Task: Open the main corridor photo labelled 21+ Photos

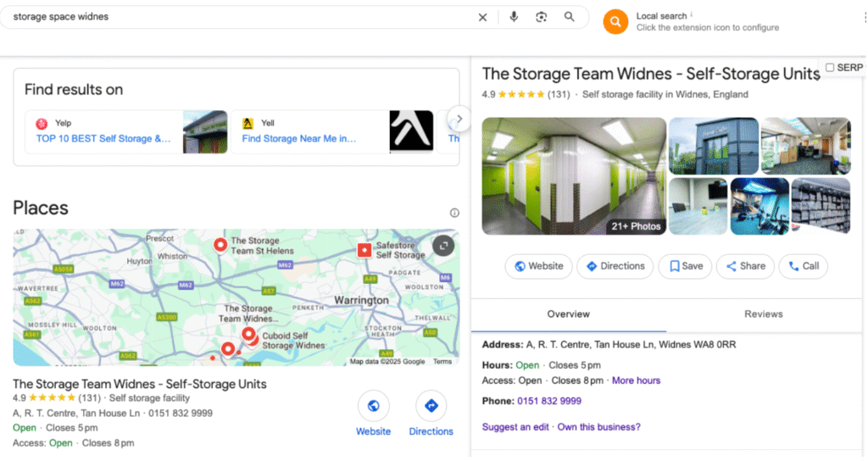Action: point(574,176)
